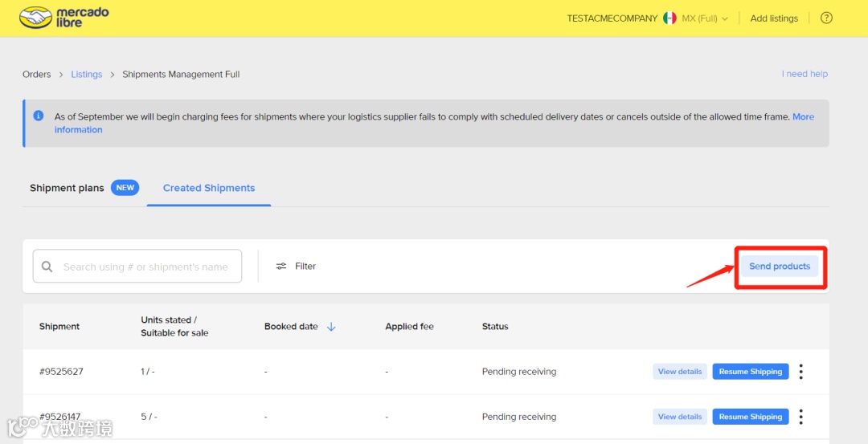
Task: Click the Mercado Libre logo
Action: click(x=64, y=18)
